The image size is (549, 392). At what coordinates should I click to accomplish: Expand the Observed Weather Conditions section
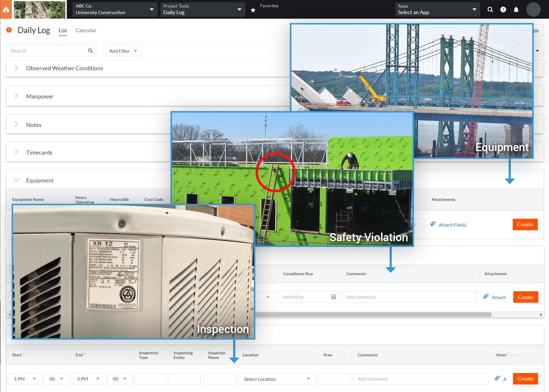click(x=16, y=68)
